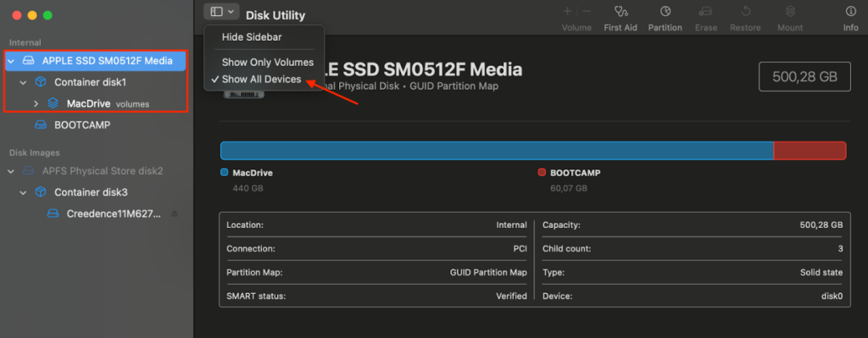The width and height of the screenshot is (868, 338).
Task: Click the Location Internal value
Action: 511,225
